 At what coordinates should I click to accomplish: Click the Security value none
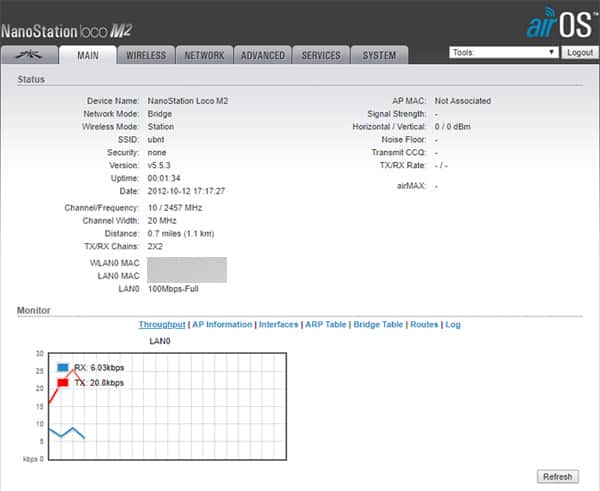pyautogui.click(x=157, y=153)
